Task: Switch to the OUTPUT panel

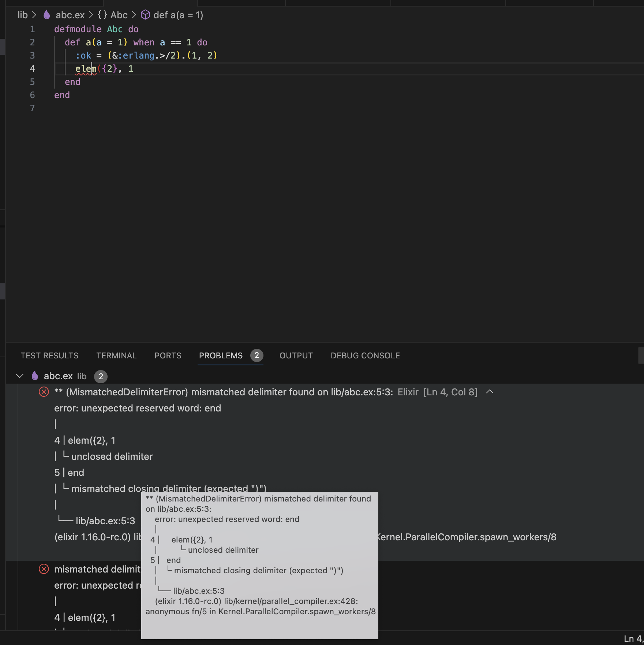Action: tap(296, 355)
